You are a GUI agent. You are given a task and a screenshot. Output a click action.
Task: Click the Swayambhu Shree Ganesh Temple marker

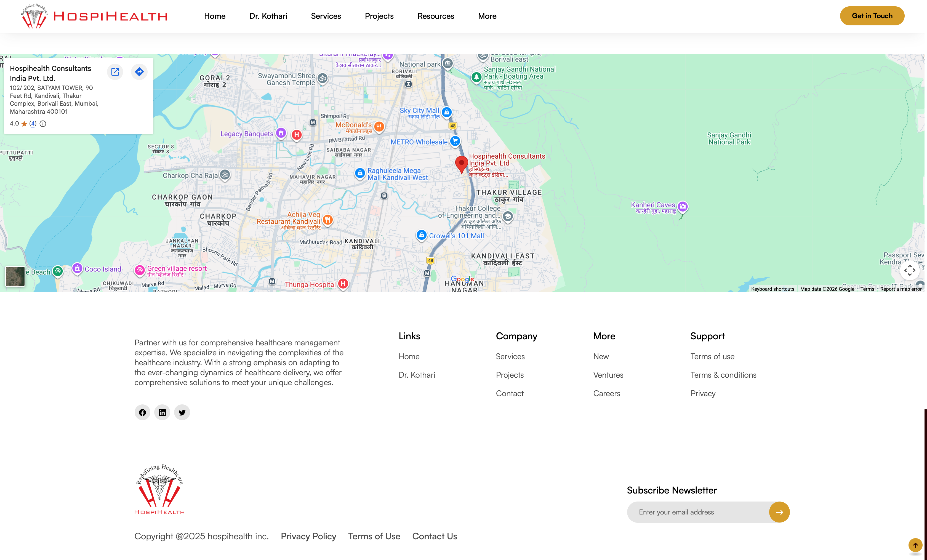323,79
